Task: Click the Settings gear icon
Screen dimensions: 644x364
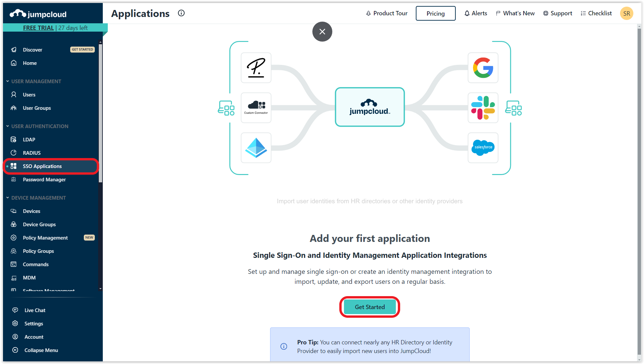Action: (15, 323)
